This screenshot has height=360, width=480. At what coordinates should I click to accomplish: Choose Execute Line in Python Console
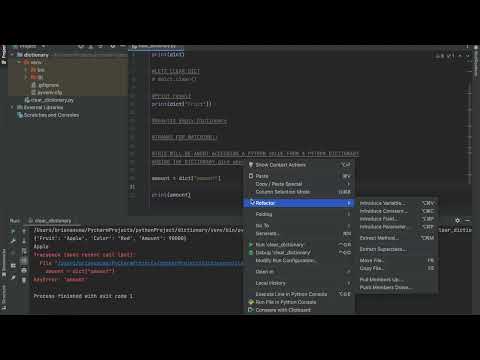(x=299, y=294)
